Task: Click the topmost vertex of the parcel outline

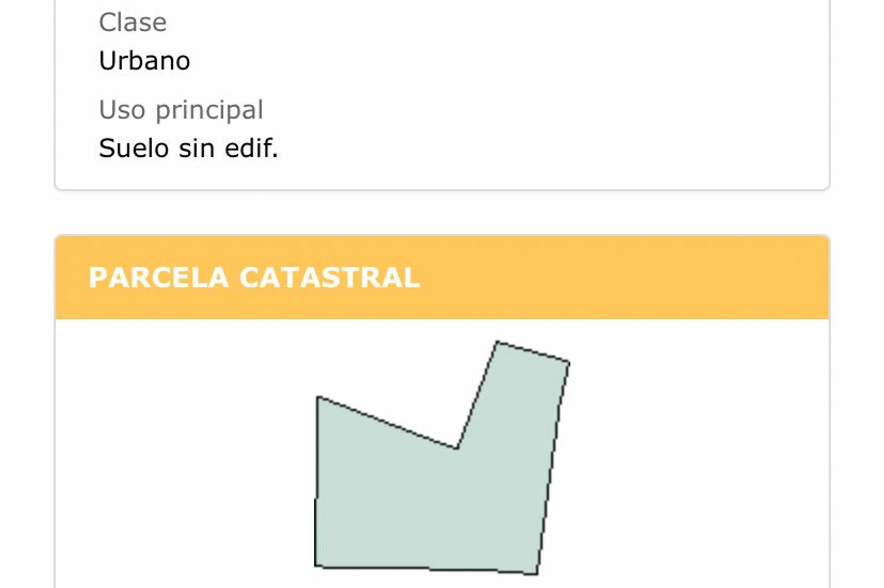Action: click(x=497, y=342)
